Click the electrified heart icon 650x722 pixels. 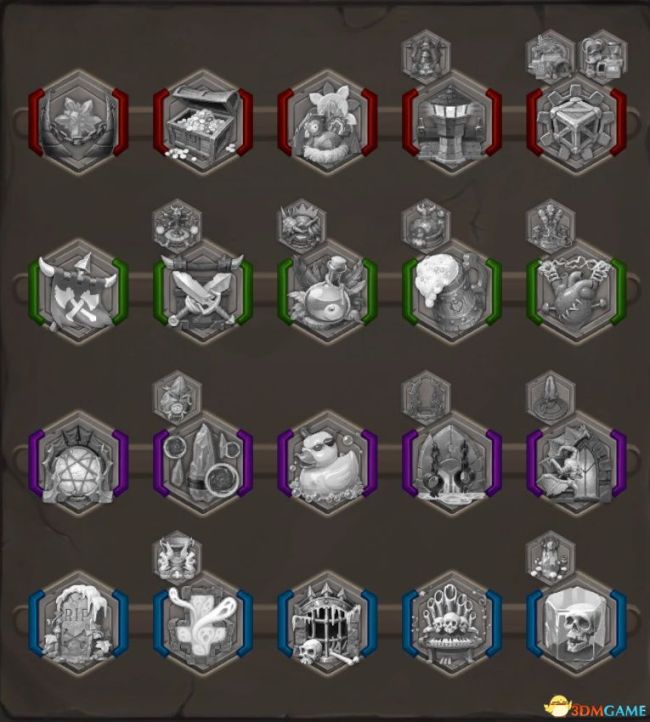point(576,292)
